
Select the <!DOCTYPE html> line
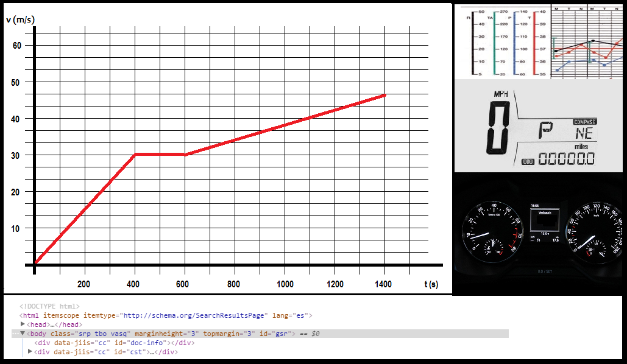(49, 306)
